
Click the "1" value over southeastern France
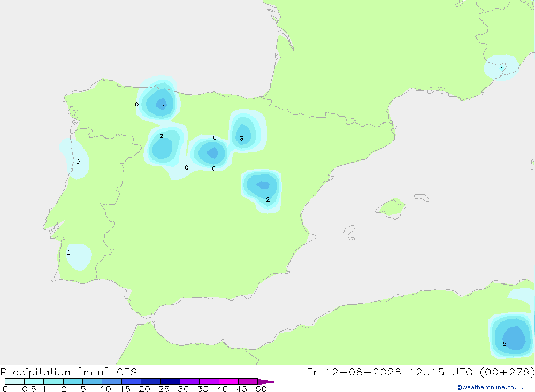pos(502,69)
